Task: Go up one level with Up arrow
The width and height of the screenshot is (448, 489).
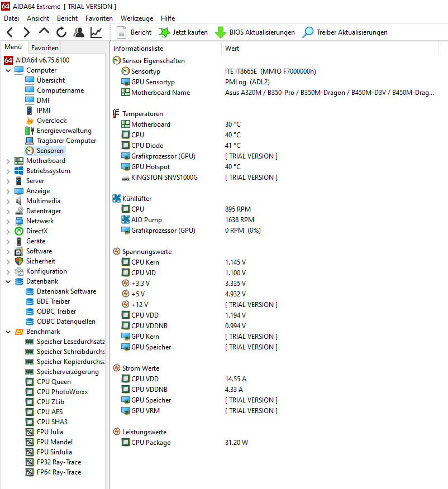Action: click(x=44, y=31)
